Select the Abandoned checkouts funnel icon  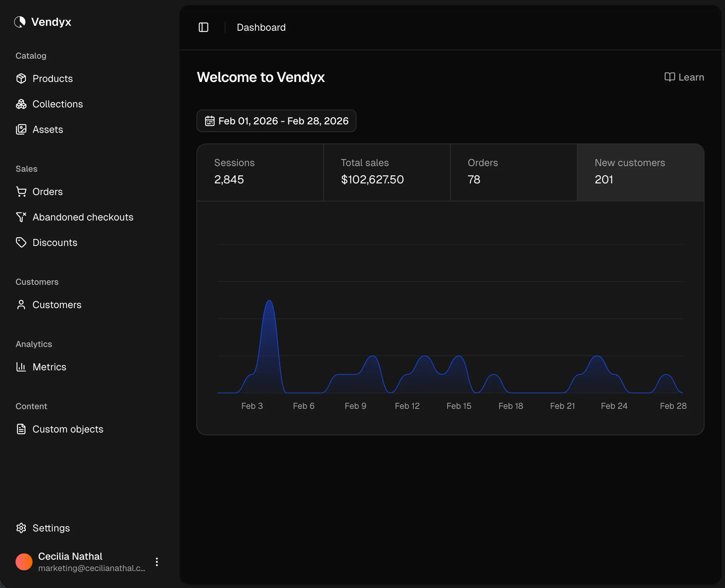21,217
